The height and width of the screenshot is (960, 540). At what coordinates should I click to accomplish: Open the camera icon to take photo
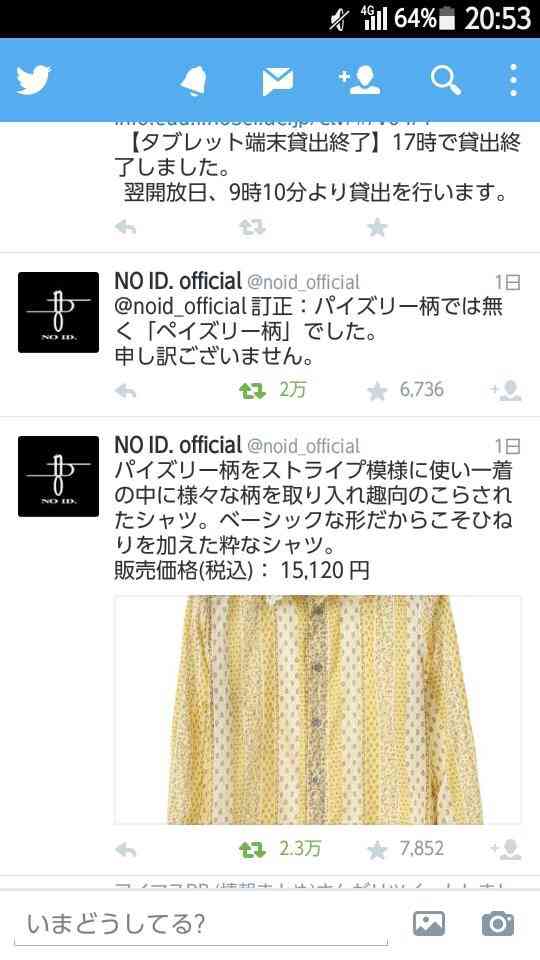pos(497,923)
